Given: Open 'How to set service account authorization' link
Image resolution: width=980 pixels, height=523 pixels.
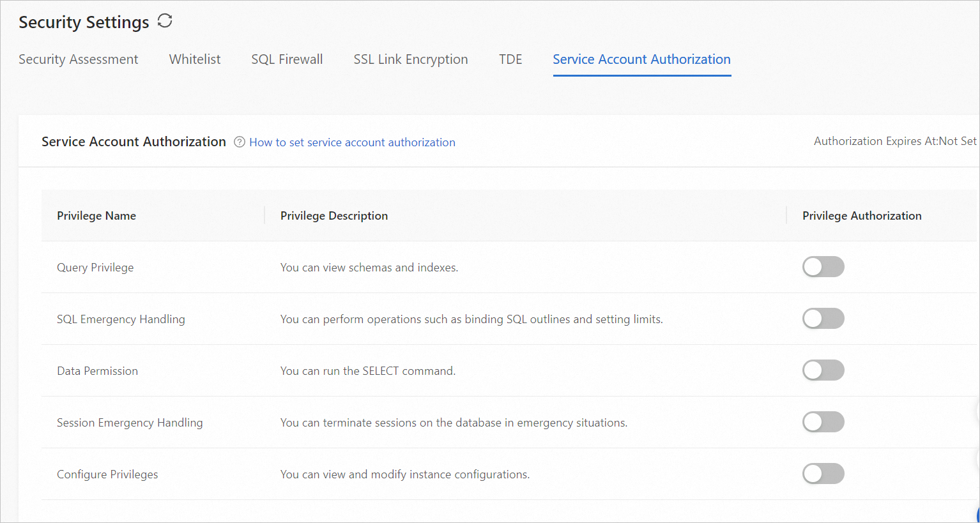Looking at the screenshot, I should [352, 142].
